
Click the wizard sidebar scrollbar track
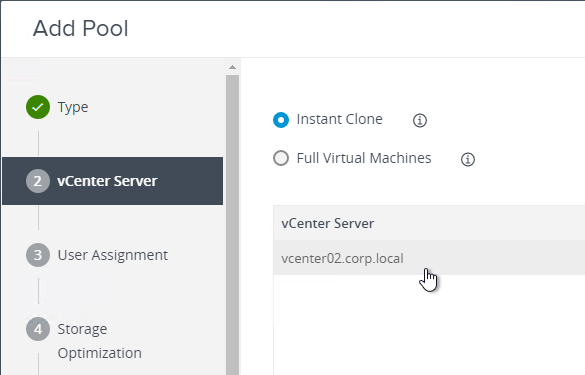(232, 224)
